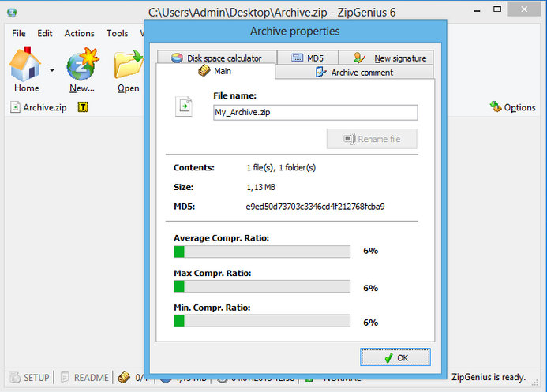Click the SETUP status bar item
Viewport: 547px width, 392px height.
[29, 377]
